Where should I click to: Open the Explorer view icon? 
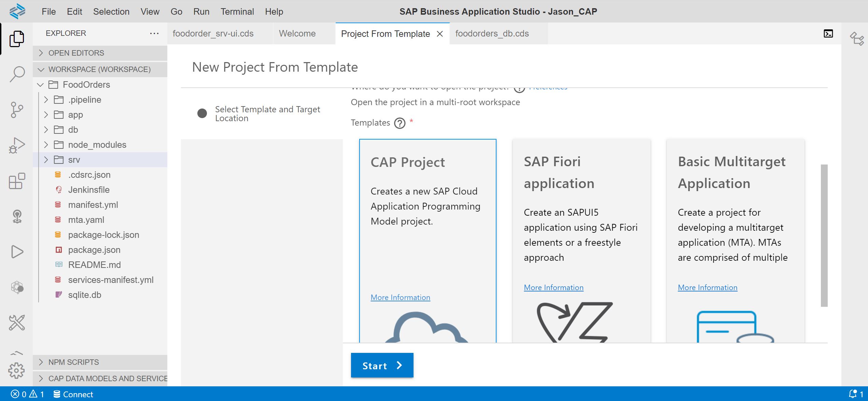[x=17, y=39]
